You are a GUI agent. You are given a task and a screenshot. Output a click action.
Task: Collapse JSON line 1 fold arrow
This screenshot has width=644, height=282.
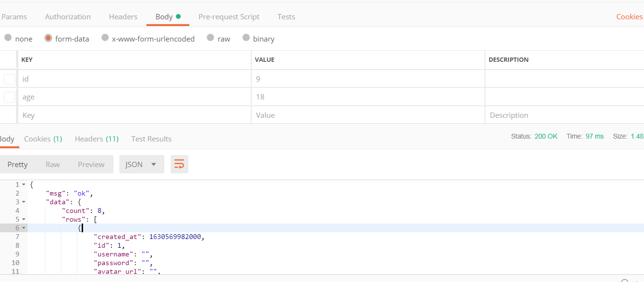24,184
